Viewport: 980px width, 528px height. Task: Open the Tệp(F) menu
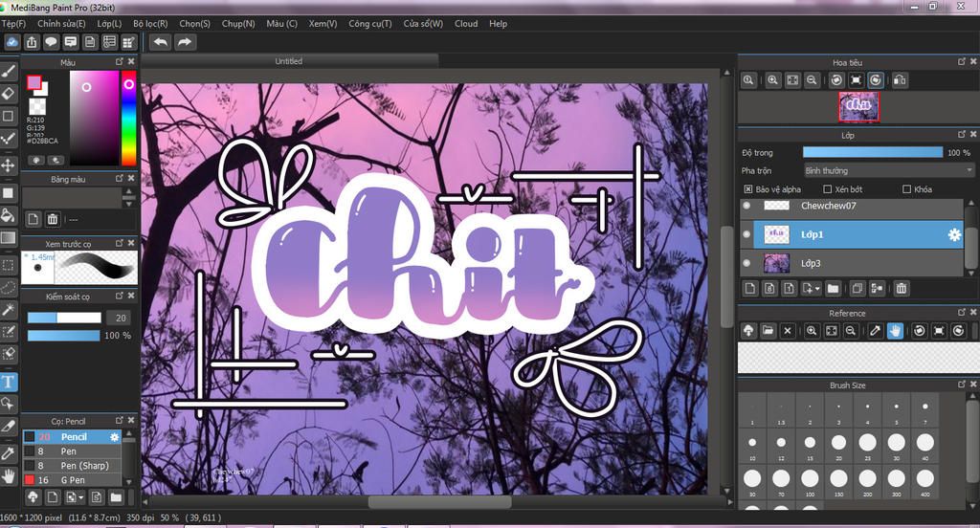pos(13,24)
